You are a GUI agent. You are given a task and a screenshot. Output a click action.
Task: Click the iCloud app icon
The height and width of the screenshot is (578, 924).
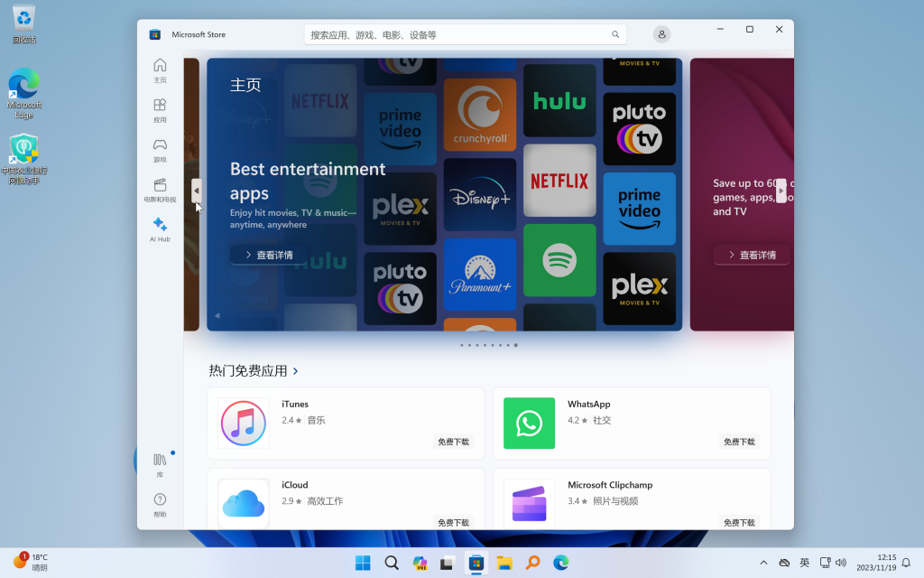click(244, 504)
